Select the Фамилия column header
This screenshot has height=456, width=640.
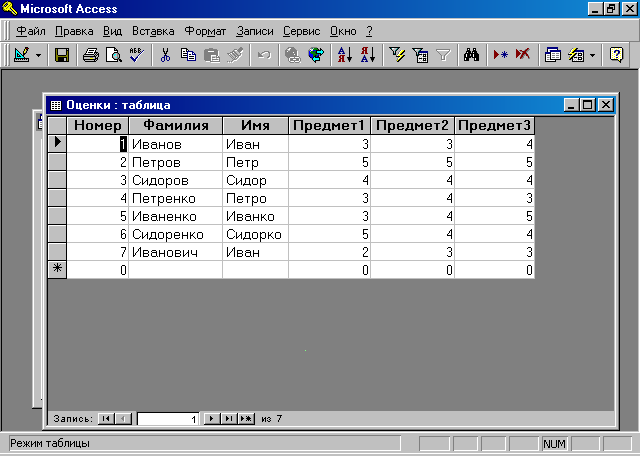pos(176,125)
